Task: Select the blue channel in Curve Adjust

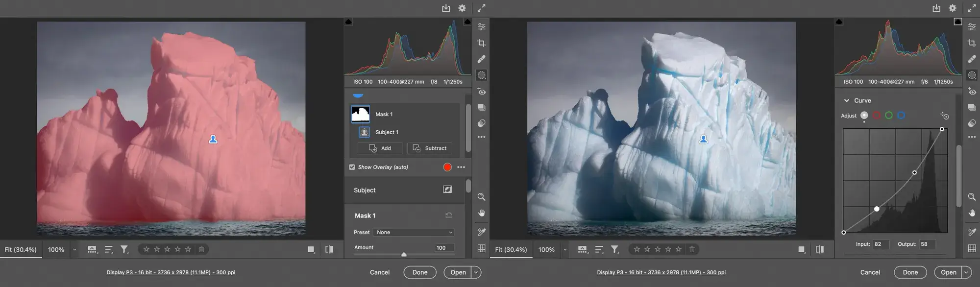Action: pyautogui.click(x=901, y=116)
